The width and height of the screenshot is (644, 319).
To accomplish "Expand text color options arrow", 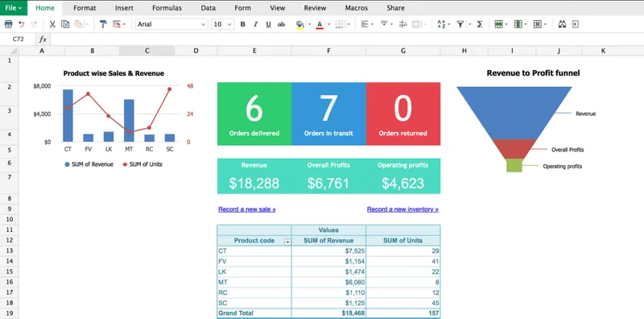I will 328,24.
